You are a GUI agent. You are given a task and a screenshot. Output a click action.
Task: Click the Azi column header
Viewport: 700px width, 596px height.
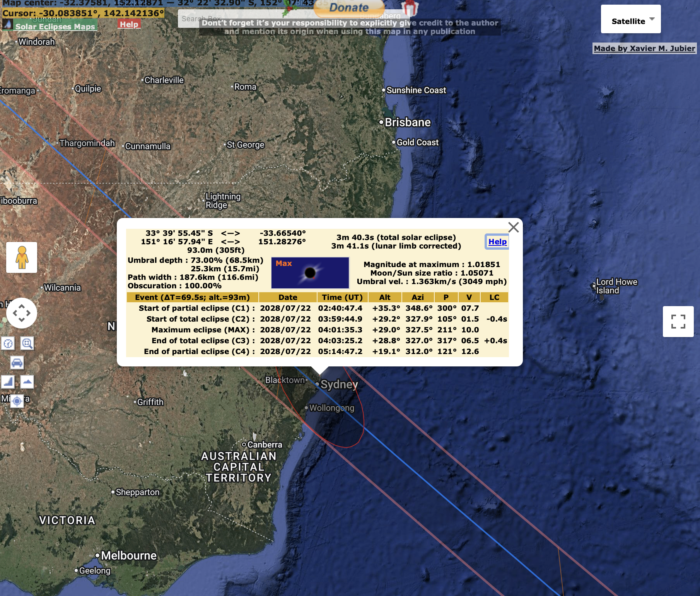418,297
